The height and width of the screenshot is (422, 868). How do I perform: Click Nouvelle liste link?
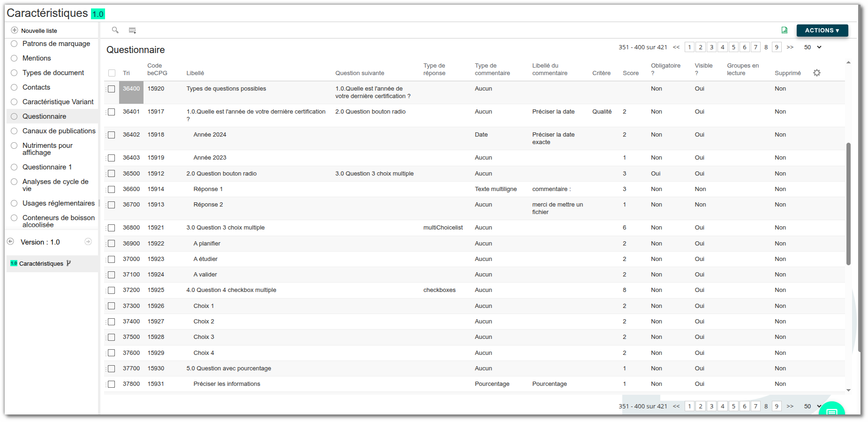coord(39,31)
